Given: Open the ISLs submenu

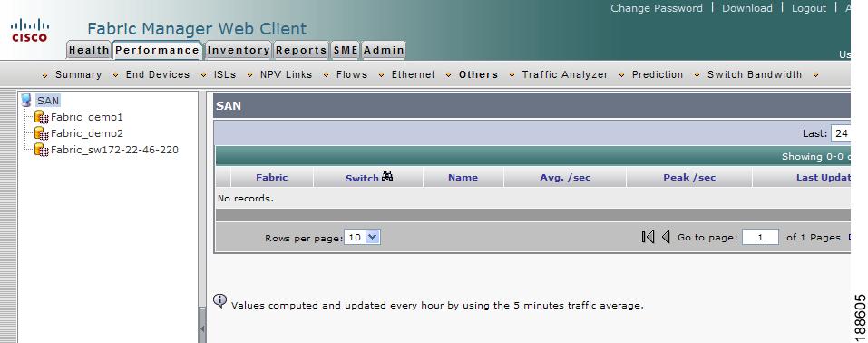Looking at the screenshot, I should coord(225,74).
